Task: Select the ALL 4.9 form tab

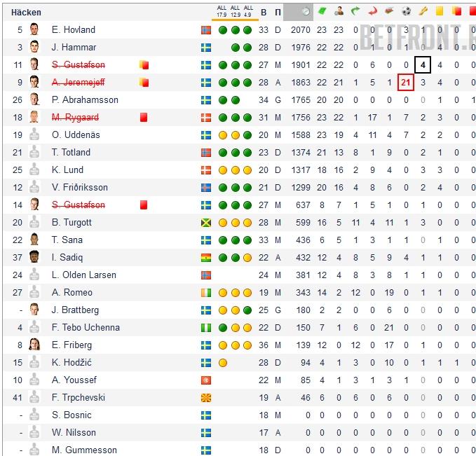Action: point(247,11)
